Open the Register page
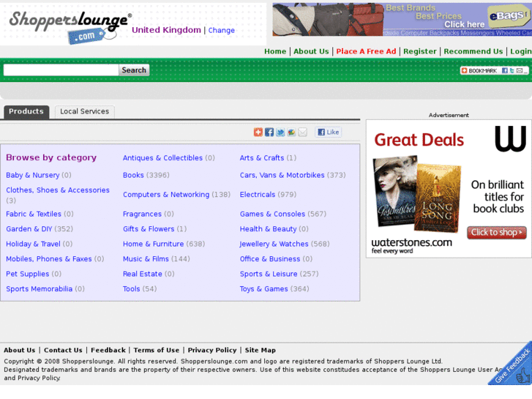Viewport: 532px width, 399px height. pyautogui.click(x=420, y=51)
